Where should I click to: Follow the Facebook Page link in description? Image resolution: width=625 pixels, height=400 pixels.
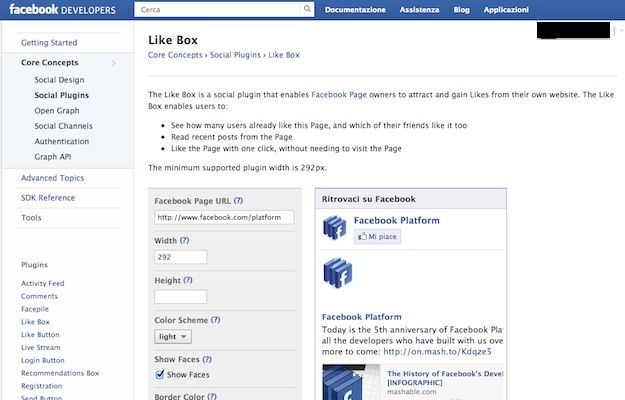[339, 95]
